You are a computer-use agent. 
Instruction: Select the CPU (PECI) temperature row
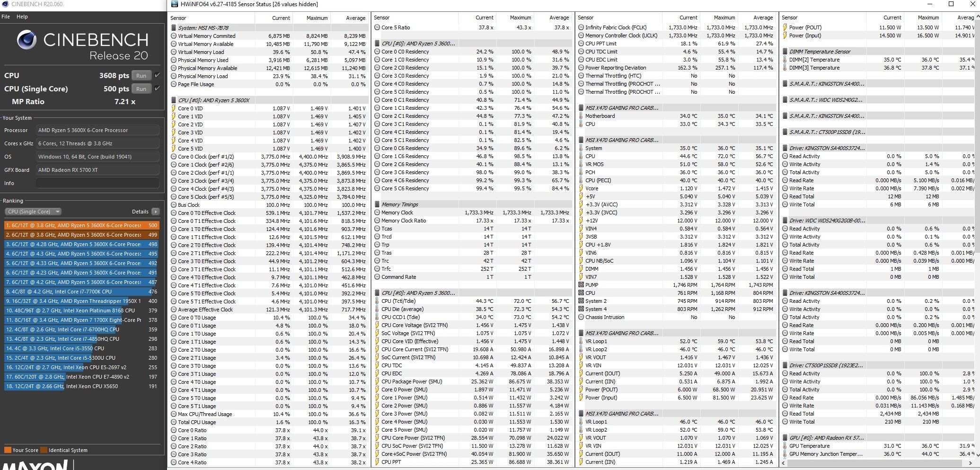pyautogui.click(x=676, y=180)
